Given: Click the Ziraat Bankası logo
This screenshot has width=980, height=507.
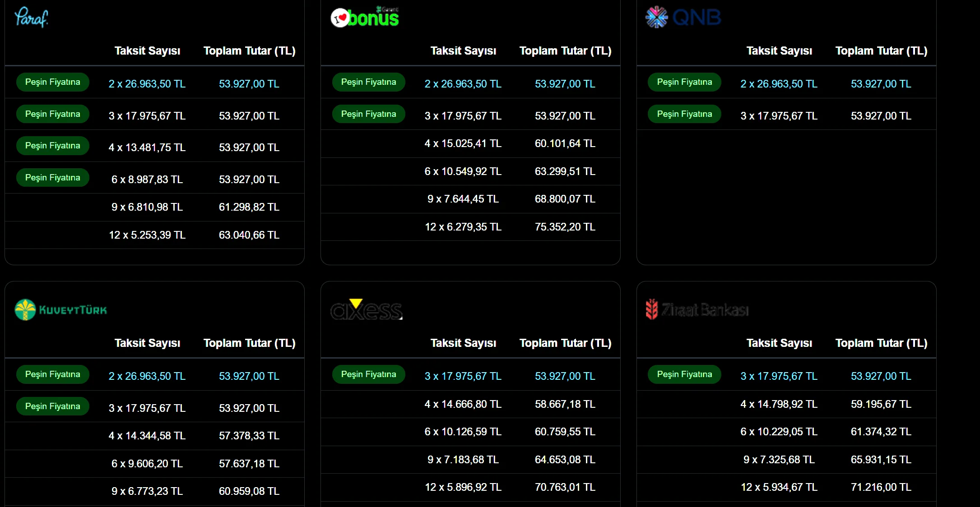Looking at the screenshot, I should click(x=697, y=310).
